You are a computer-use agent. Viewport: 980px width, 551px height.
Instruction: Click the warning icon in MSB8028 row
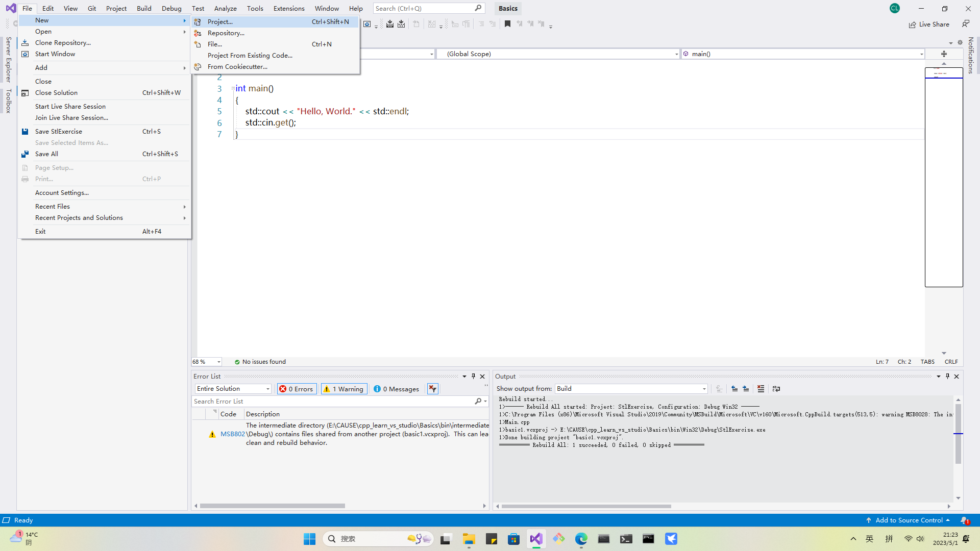[212, 434]
